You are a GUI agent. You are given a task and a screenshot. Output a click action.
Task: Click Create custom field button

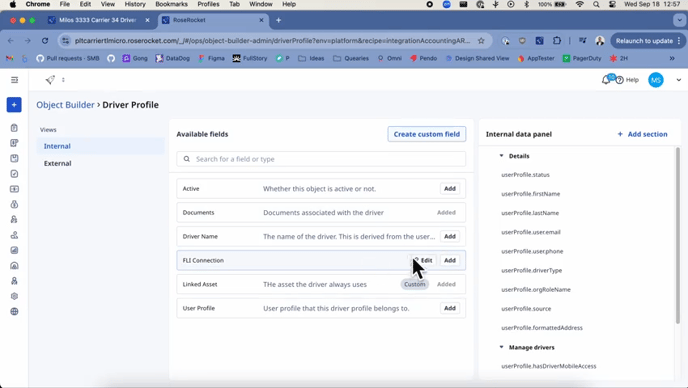tap(426, 134)
